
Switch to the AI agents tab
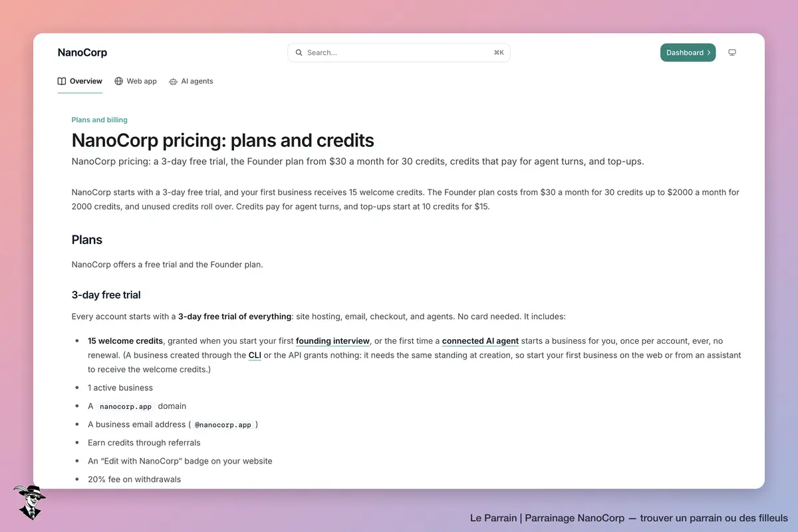[x=191, y=81]
